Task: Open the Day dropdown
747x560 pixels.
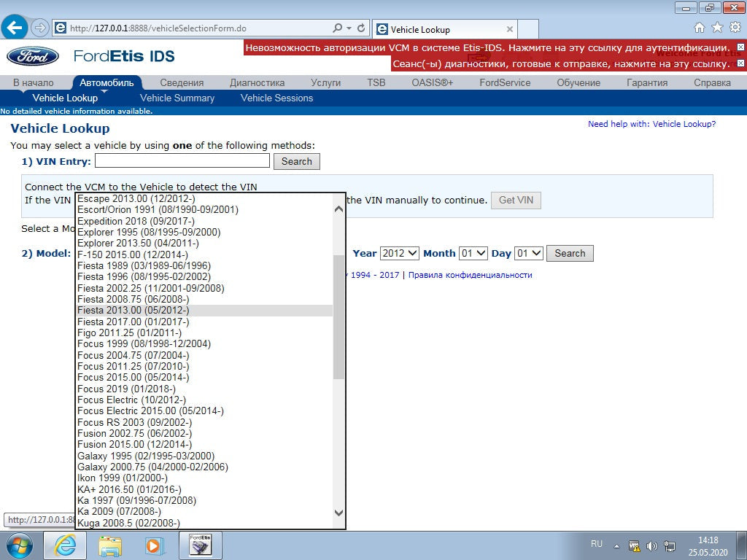Action: [529, 253]
